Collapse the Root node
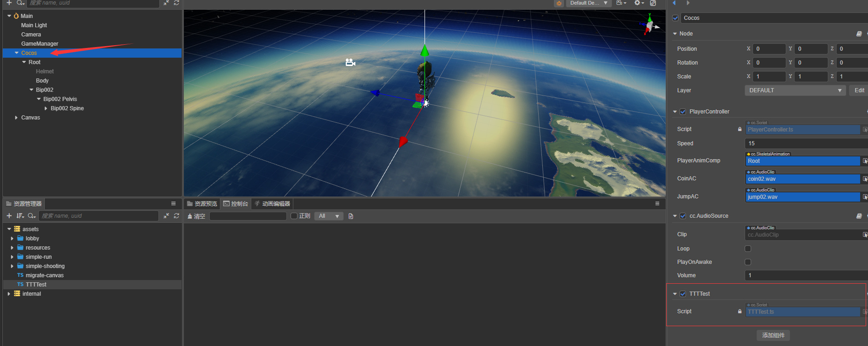This screenshot has width=868, height=346. pyautogui.click(x=24, y=62)
